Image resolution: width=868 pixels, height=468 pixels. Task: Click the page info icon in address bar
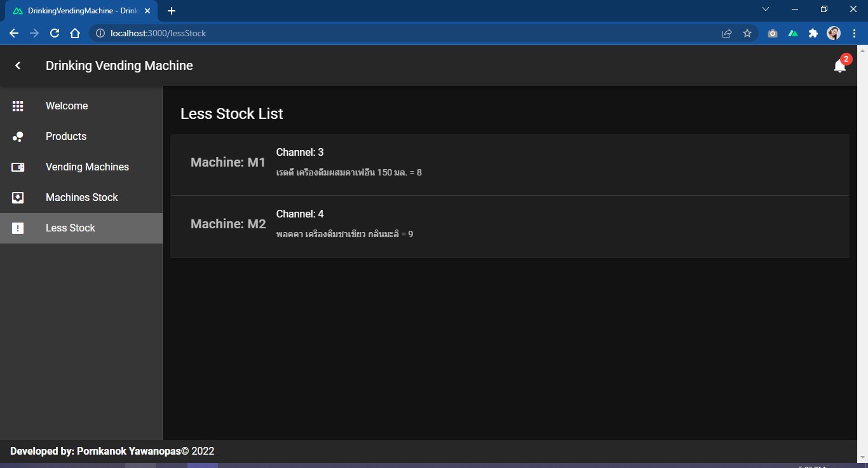pos(100,33)
